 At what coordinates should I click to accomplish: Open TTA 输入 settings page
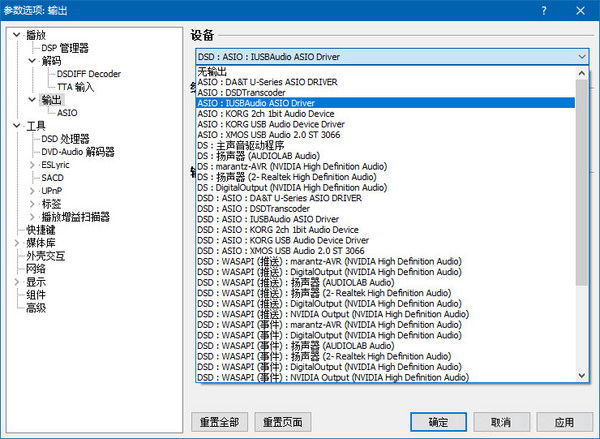[x=75, y=87]
